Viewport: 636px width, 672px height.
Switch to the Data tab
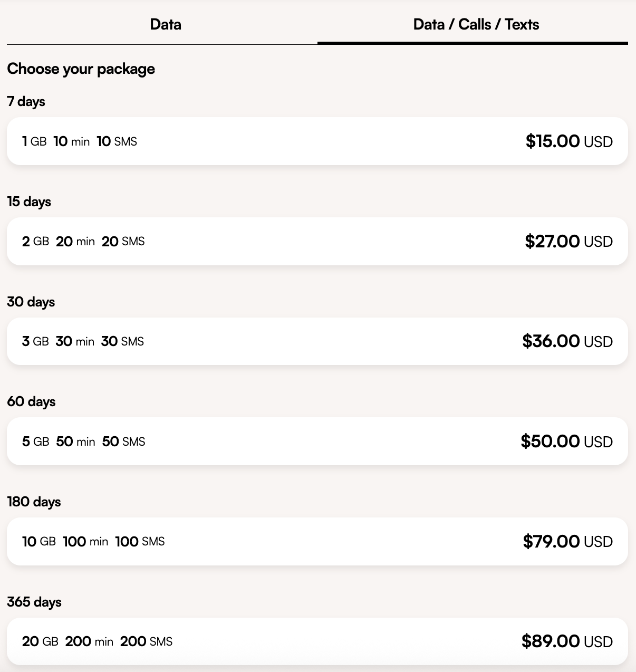click(x=165, y=24)
